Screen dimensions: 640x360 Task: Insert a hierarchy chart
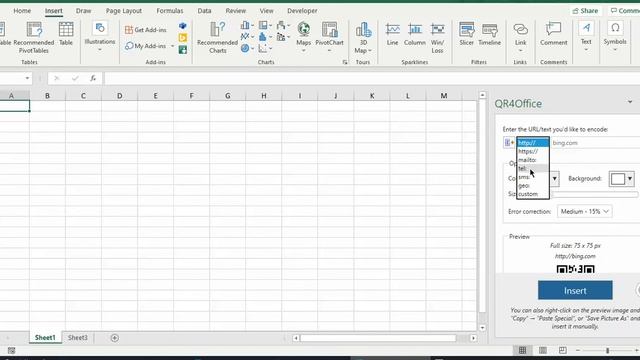click(265, 25)
